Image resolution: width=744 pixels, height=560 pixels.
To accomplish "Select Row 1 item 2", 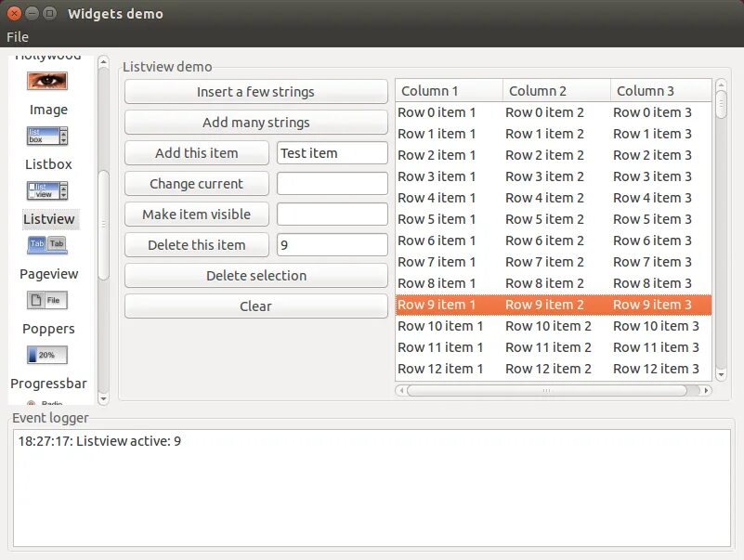I will (x=544, y=134).
